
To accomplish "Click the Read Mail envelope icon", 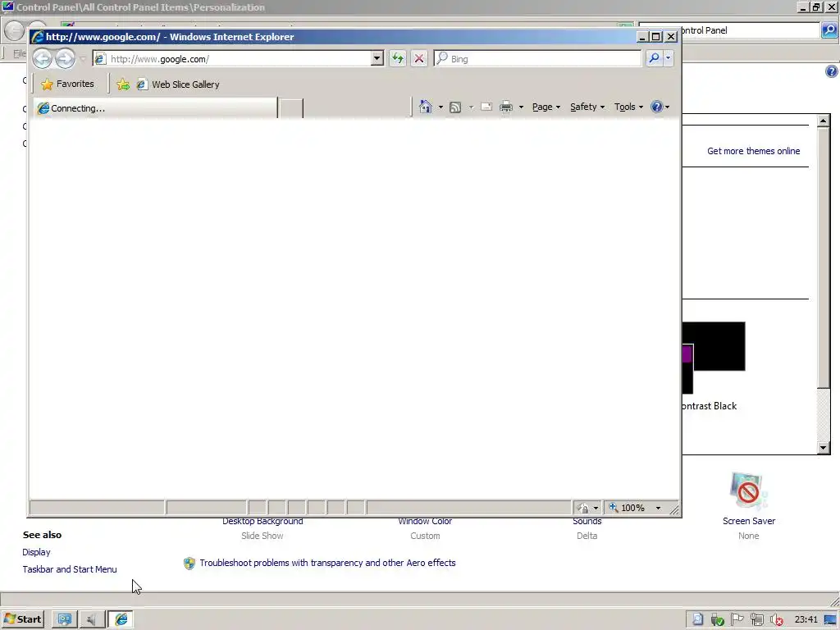I will (486, 107).
